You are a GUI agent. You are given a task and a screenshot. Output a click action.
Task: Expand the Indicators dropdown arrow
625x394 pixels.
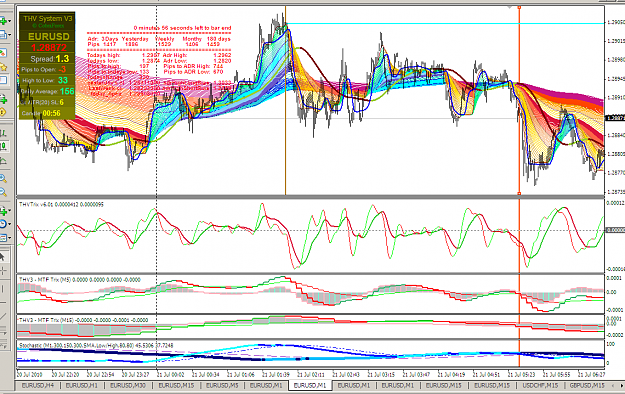pos(10,210)
